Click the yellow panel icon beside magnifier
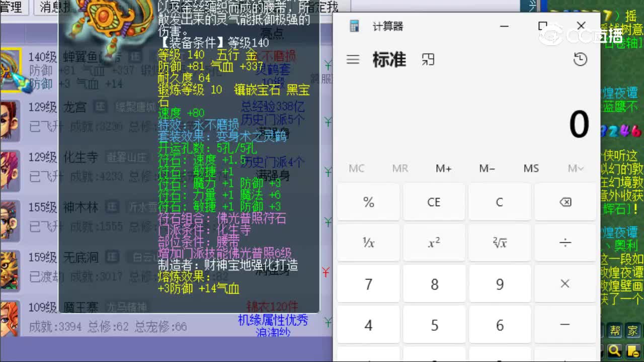The width and height of the screenshot is (644, 362). coord(632,350)
